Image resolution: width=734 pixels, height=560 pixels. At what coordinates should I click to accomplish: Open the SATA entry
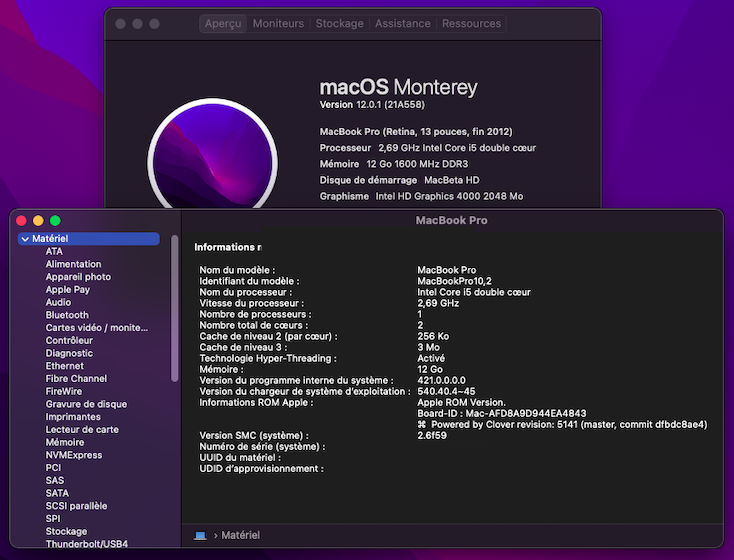57,493
